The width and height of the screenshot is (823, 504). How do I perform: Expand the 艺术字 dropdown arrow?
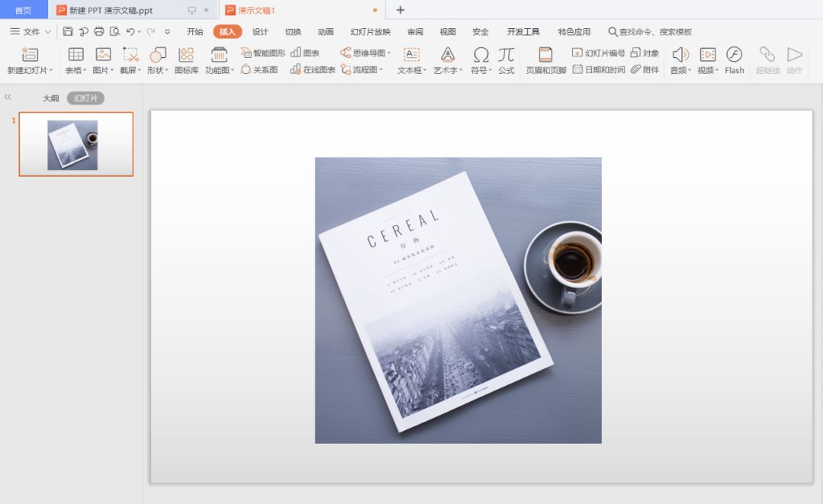[x=460, y=70]
